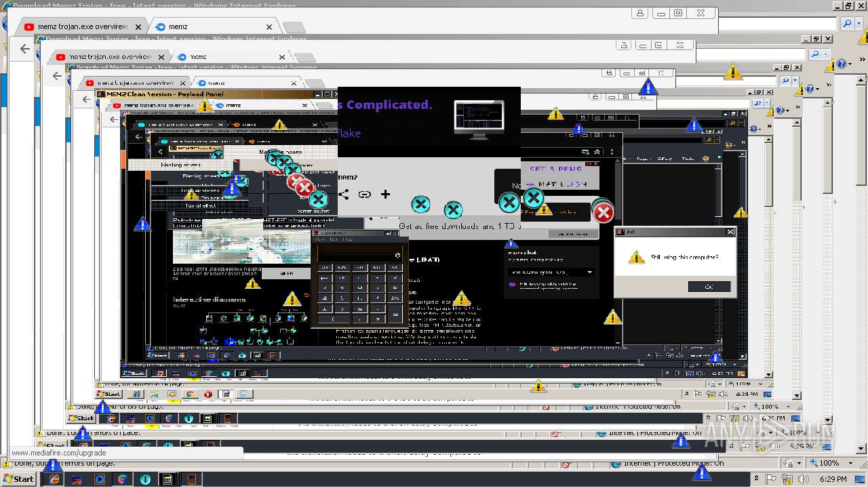Close the 'Still using this computer?' dialog
This screenshot has width=868, height=488.
point(730,232)
